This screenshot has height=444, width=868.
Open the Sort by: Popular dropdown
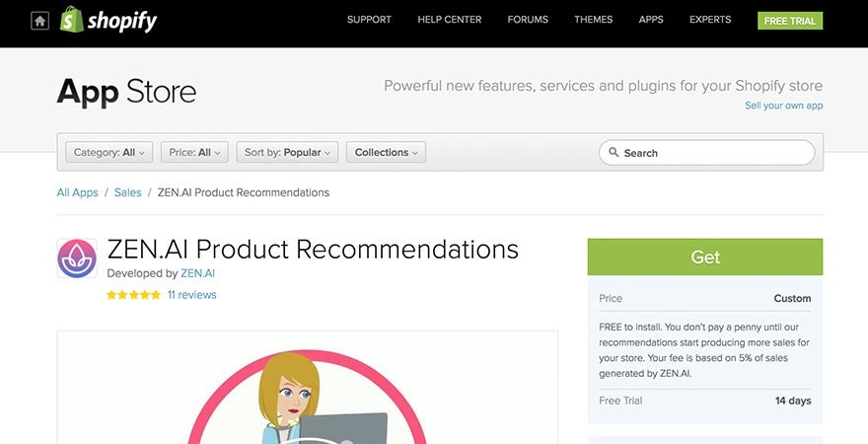288,153
